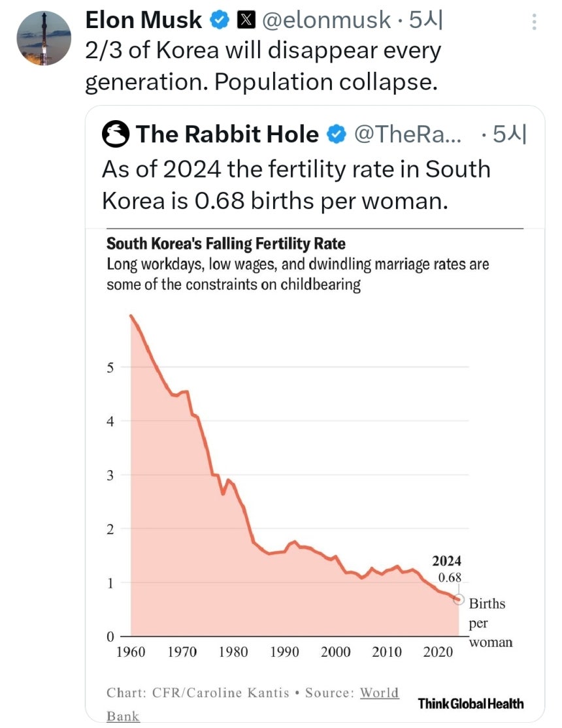562x728 pixels.
Task: Select The Rabbit Hole's rabbit avatar icon
Action: [x=114, y=134]
